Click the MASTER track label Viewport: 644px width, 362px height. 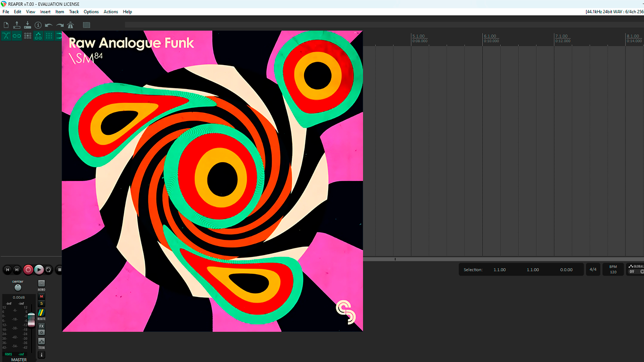pos(19,360)
